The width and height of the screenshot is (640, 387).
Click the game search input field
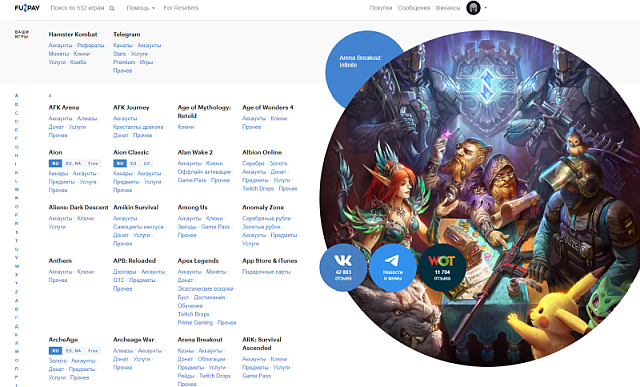[x=78, y=8]
